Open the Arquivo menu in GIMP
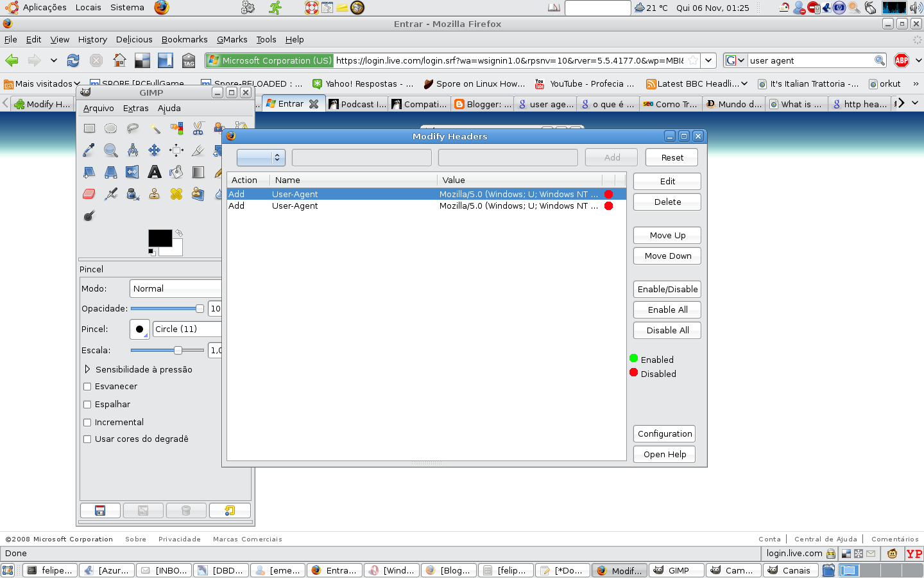The height and width of the screenshot is (578, 924). click(x=98, y=109)
